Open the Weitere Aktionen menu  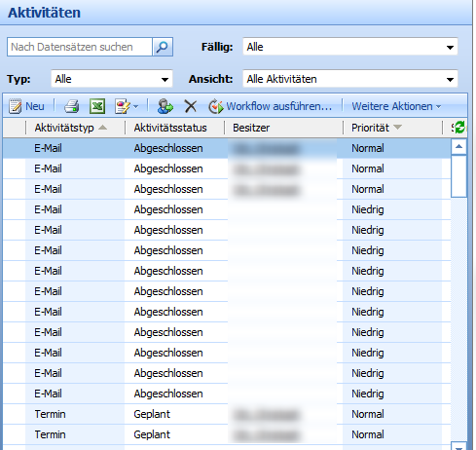(396, 106)
